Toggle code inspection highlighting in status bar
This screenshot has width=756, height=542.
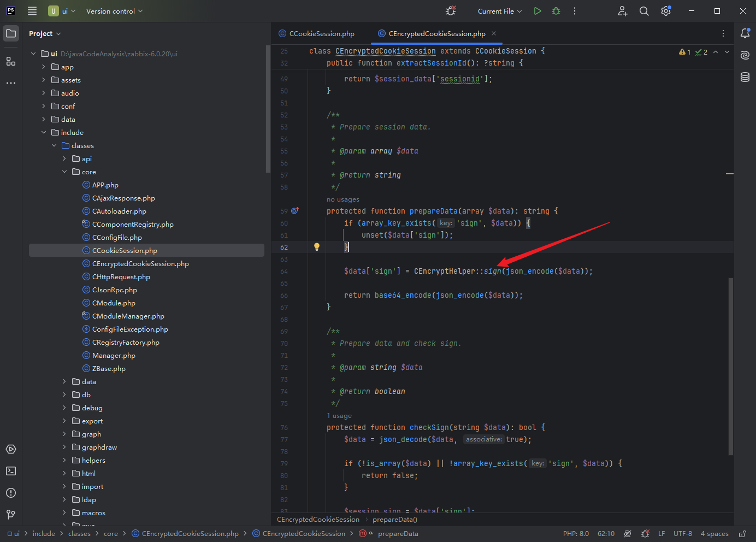coord(628,534)
